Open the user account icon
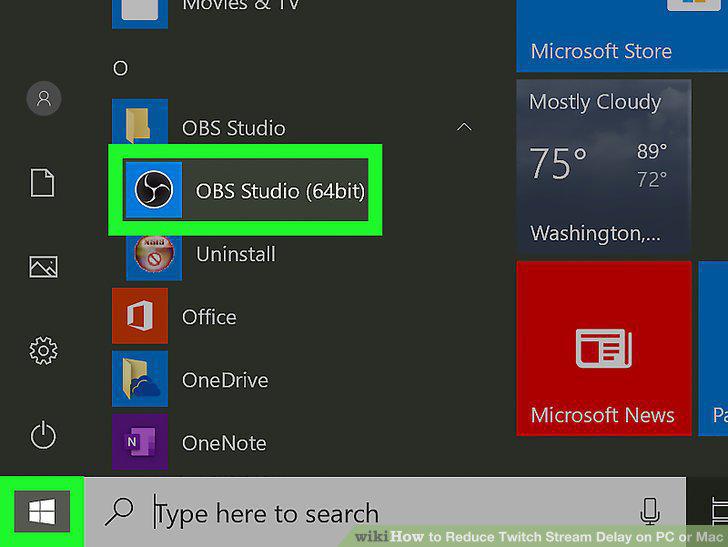Screen dimensions: 728x547 coord(44,98)
